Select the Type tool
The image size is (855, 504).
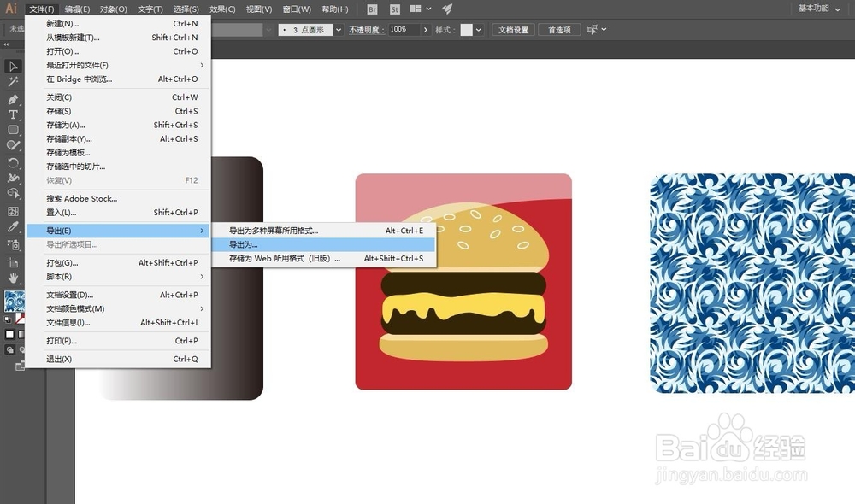13,114
